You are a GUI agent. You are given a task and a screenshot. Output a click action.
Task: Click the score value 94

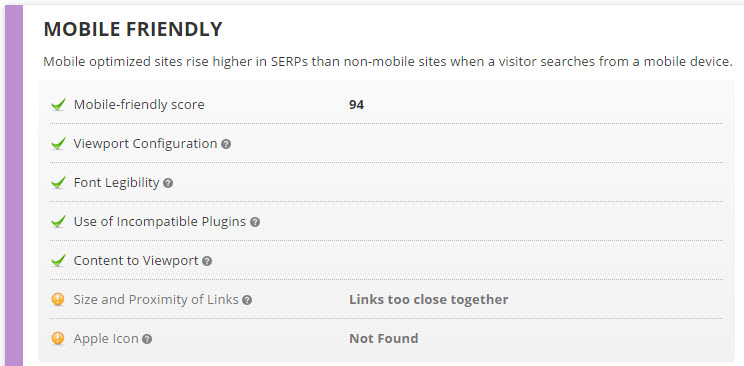[x=356, y=104]
